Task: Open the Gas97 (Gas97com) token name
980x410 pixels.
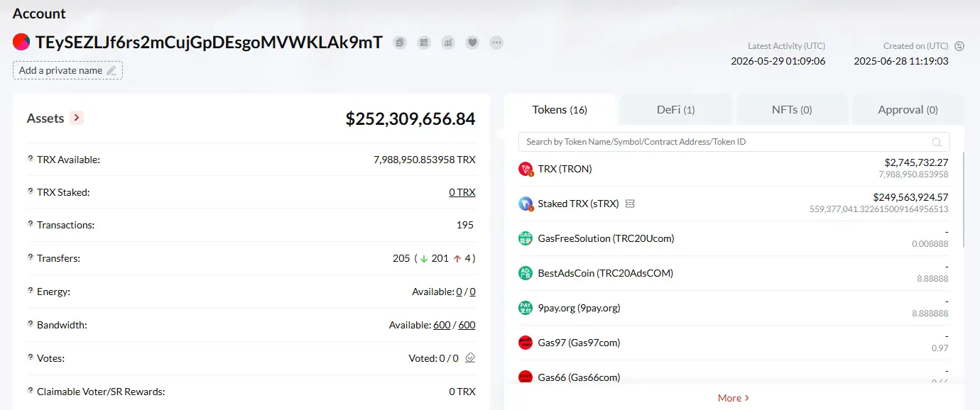Action: click(x=579, y=343)
